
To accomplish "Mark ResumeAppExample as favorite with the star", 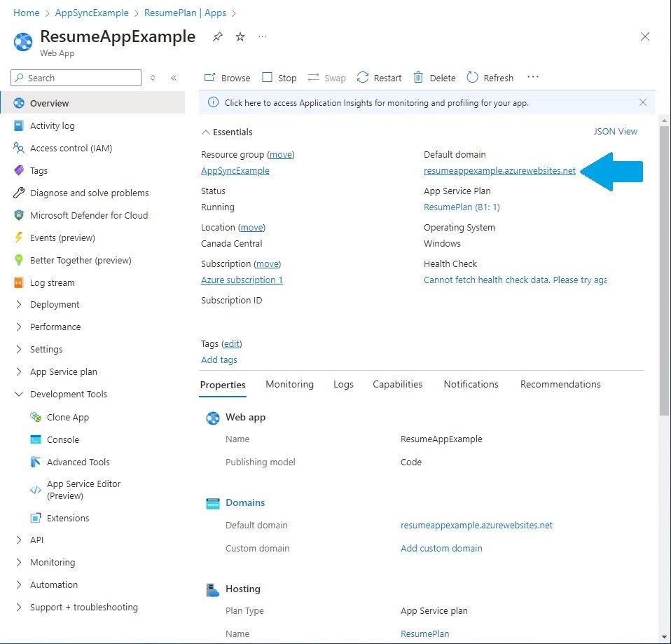I will click(x=240, y=37).
